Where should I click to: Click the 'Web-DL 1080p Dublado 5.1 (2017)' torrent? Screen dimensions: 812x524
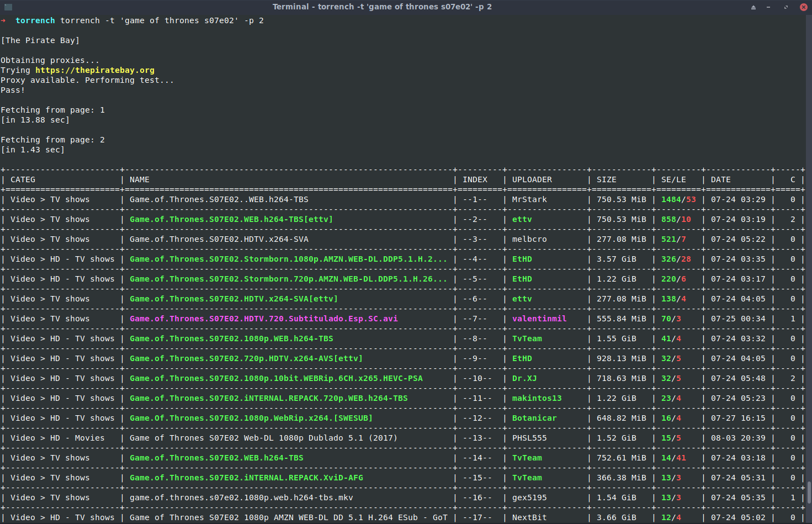click(264, 438)
